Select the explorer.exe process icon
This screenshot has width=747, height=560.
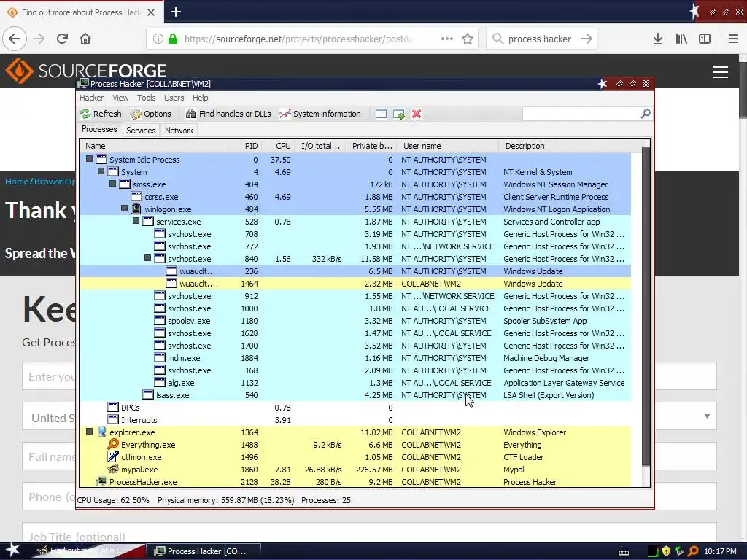pos(101,432)
